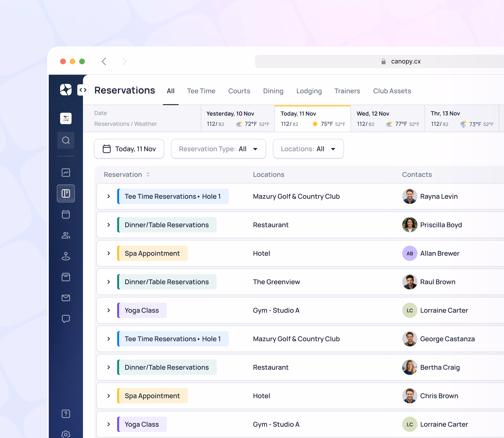This screenshot has width=504, height=438.
Task: Expand the Allan Brewer Spa Appointment row
Action: pyautogui.click(x=109, y=253)
